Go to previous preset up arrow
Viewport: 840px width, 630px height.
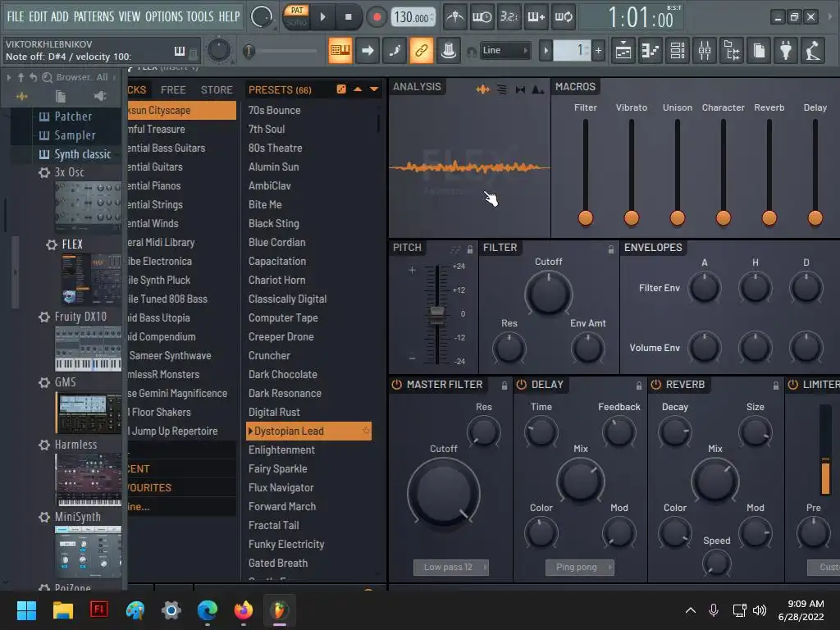[358, 89]
